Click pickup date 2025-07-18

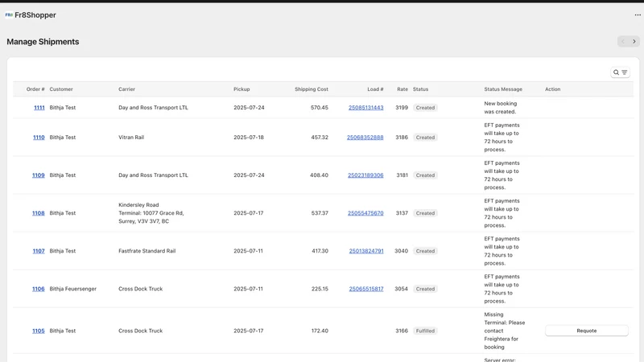click(249, 137)
